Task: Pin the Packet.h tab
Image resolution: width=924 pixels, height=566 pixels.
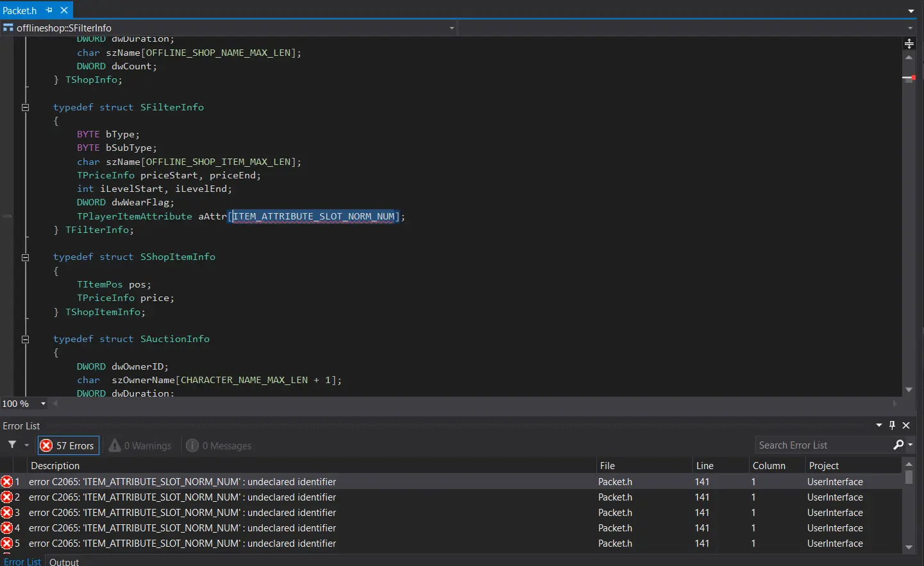Action: [x=49, y=10]
